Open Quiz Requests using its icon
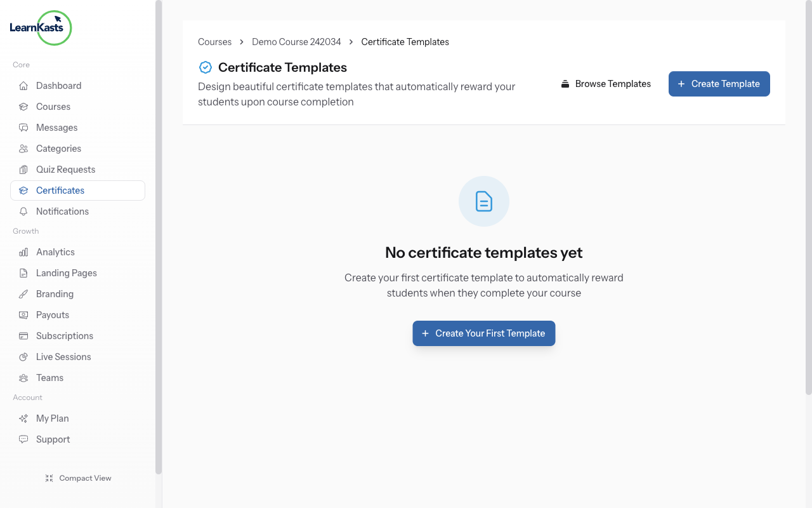Image resolution: width=812 pixels, height=508 pixels. 23,169
